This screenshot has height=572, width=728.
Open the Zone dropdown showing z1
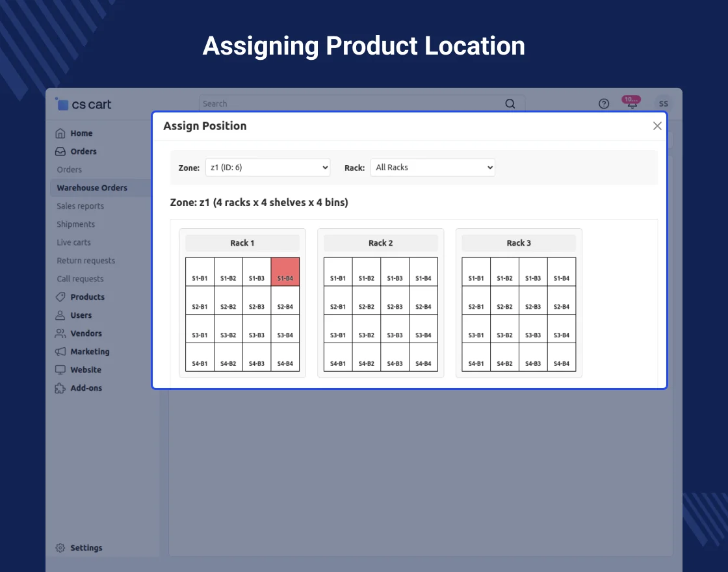pos(268,168)
